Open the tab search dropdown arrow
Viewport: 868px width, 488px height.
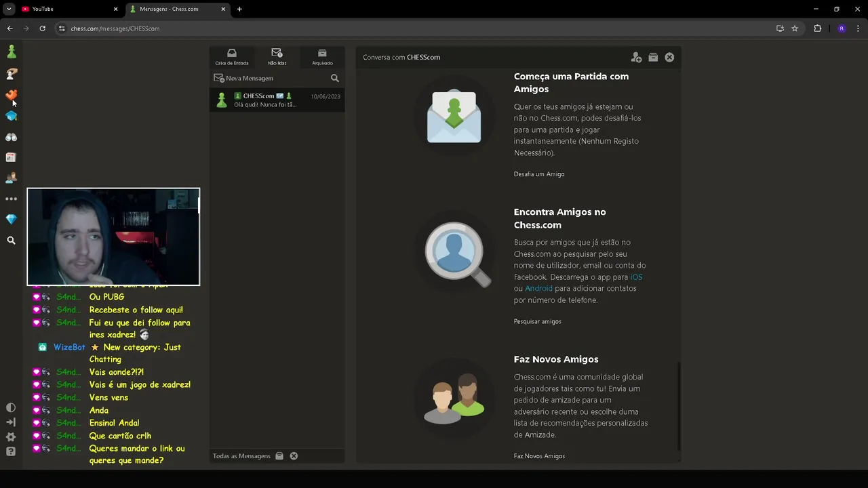click(9, 9)
